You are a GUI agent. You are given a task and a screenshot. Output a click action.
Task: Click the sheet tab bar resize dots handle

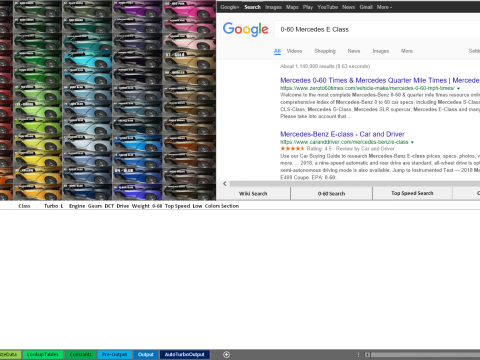click(x=358, y=355)
